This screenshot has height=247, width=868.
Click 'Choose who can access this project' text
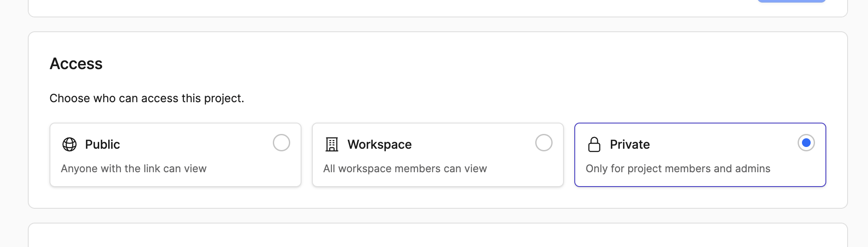[x=147, y=98]
